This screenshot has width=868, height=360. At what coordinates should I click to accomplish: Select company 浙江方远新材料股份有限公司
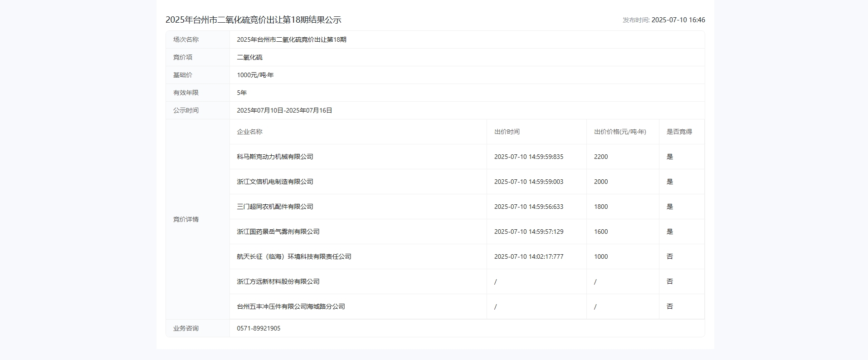coord(278,281)
